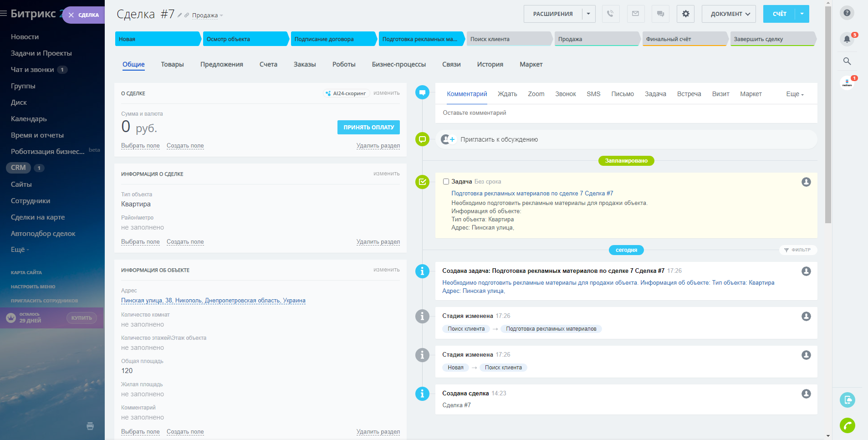Edit deal title with pencil icon
This screenshot has height=440, width=868.
tap(180, 15)
